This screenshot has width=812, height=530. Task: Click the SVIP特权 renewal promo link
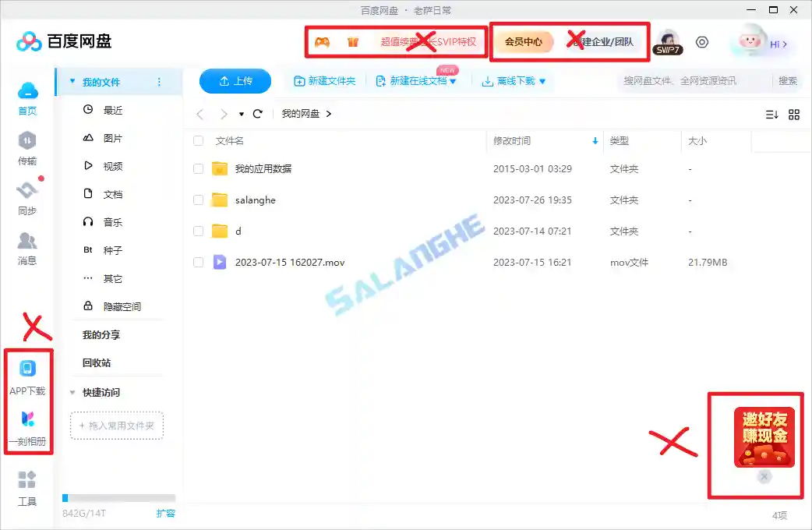tap(429, 42)
